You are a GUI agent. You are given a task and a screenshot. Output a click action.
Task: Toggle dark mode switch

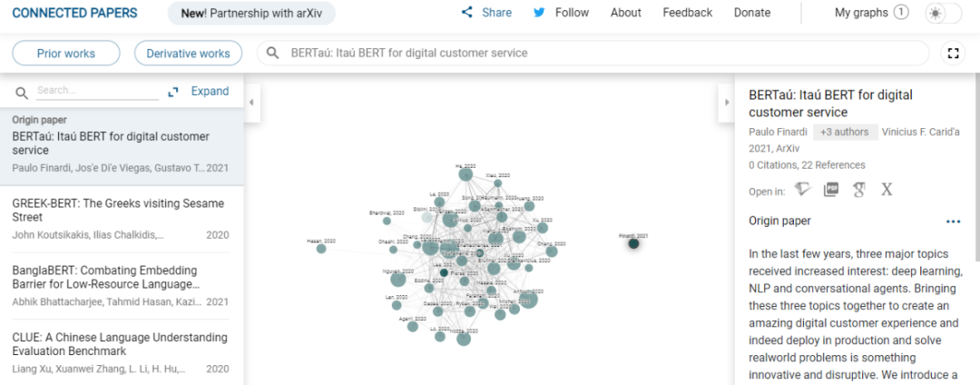[x=943, y=14]
